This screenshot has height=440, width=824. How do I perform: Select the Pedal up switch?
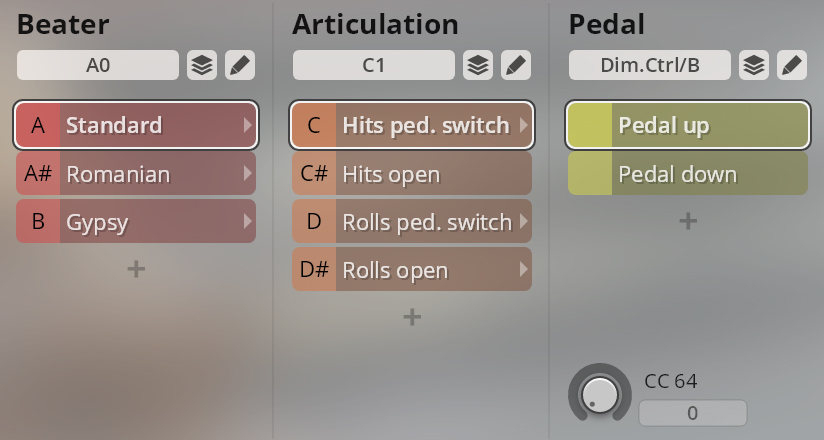(688, 125)
